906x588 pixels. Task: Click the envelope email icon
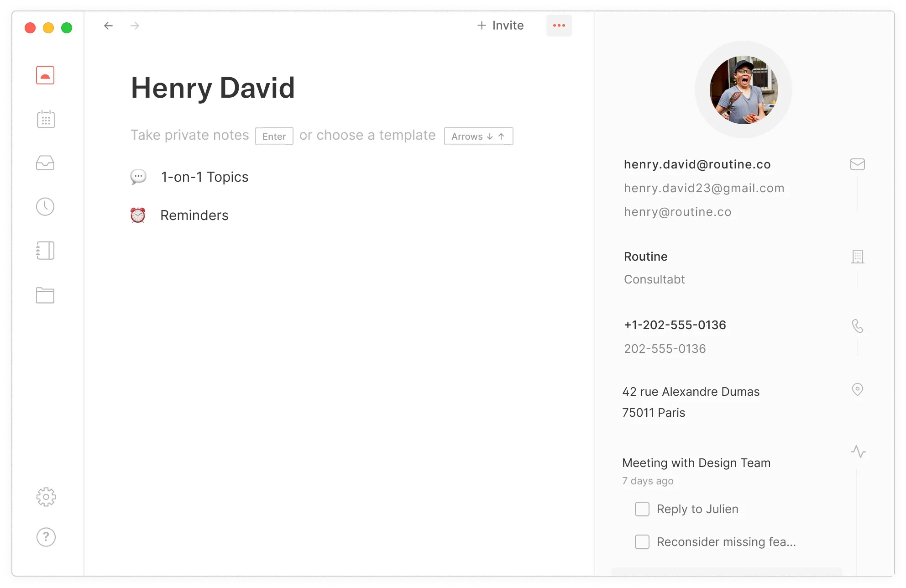857,164
